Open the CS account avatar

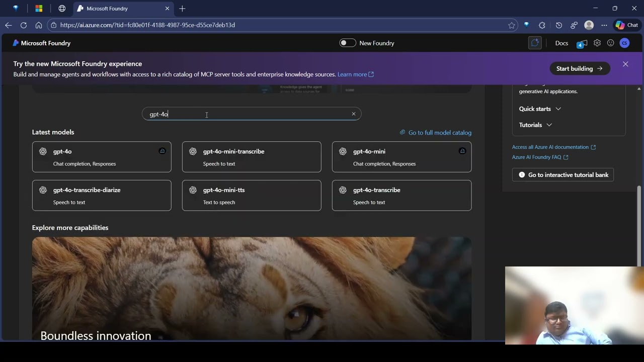click(624, 43)
